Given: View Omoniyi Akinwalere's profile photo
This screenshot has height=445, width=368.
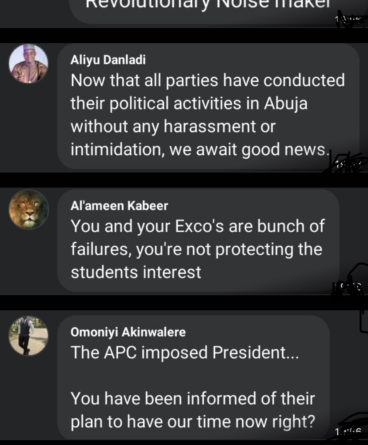Looking at the screenshot, I should tap(28, 335).
